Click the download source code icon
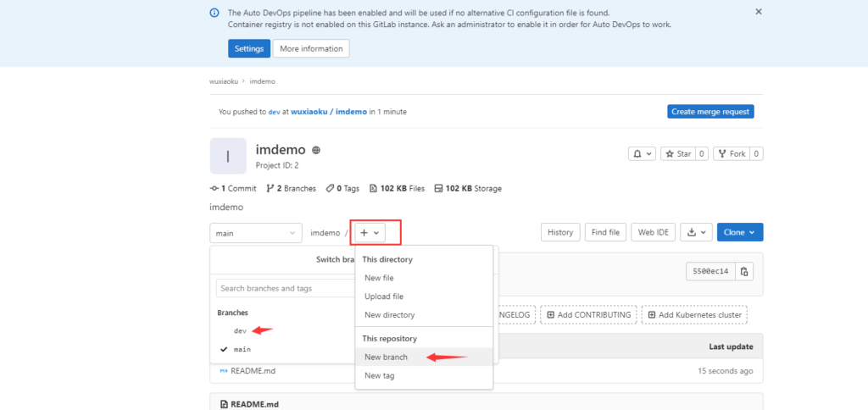This screenshot has width=868, height=410. [x=697, y=232]
